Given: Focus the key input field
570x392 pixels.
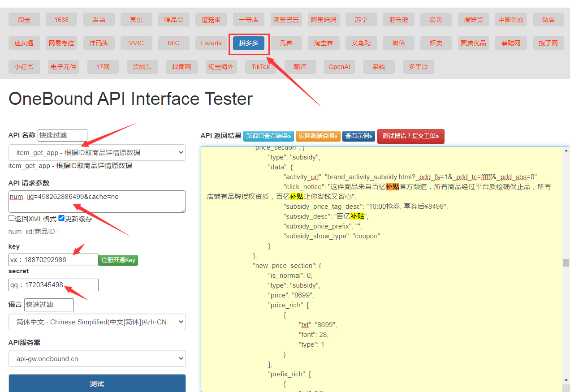Looking at the screenshot, I should click(x=53, y=260).
